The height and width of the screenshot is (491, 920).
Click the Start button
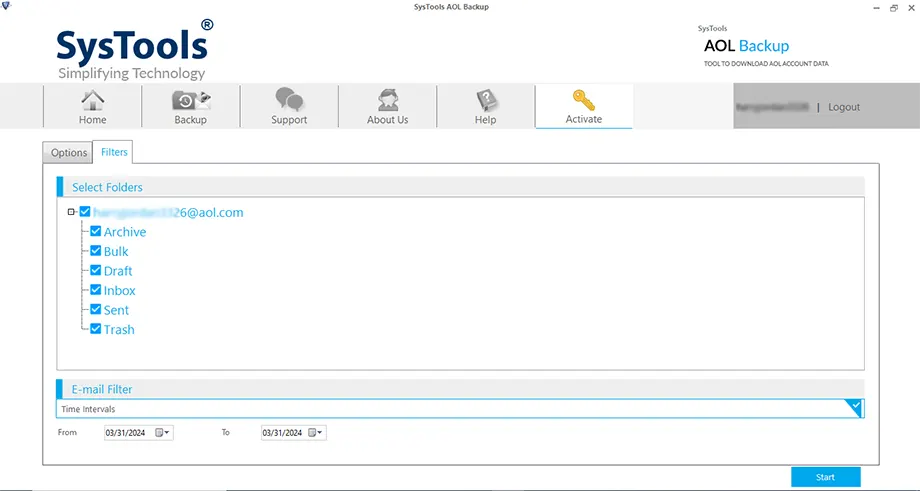826,477
